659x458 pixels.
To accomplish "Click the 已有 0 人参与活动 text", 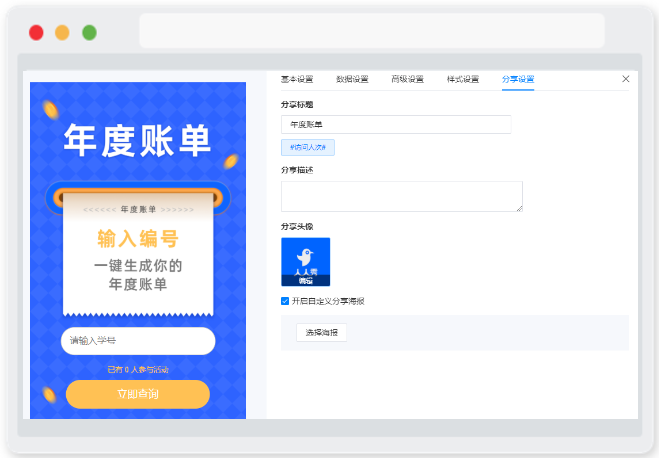I will point(138,369).
